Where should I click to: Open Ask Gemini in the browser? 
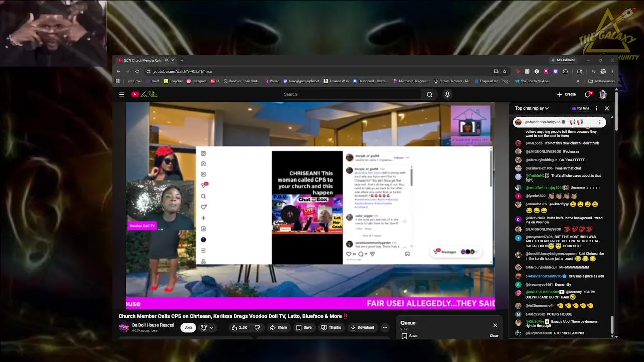[x=563, y=60]
